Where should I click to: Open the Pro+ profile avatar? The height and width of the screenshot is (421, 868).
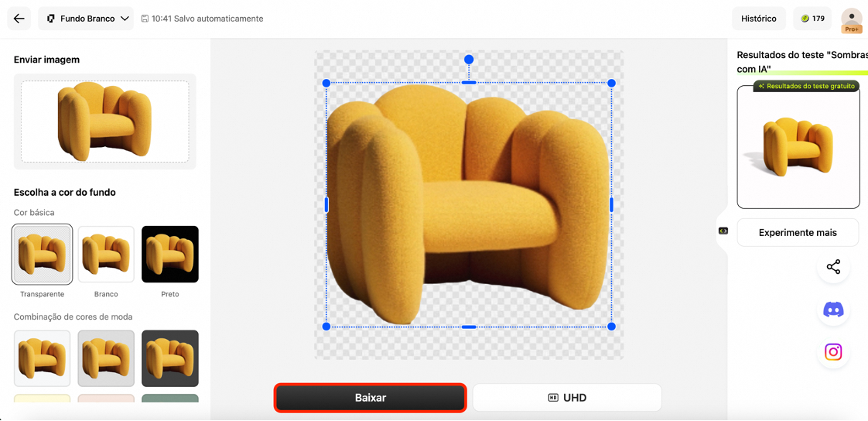[851, 20]
